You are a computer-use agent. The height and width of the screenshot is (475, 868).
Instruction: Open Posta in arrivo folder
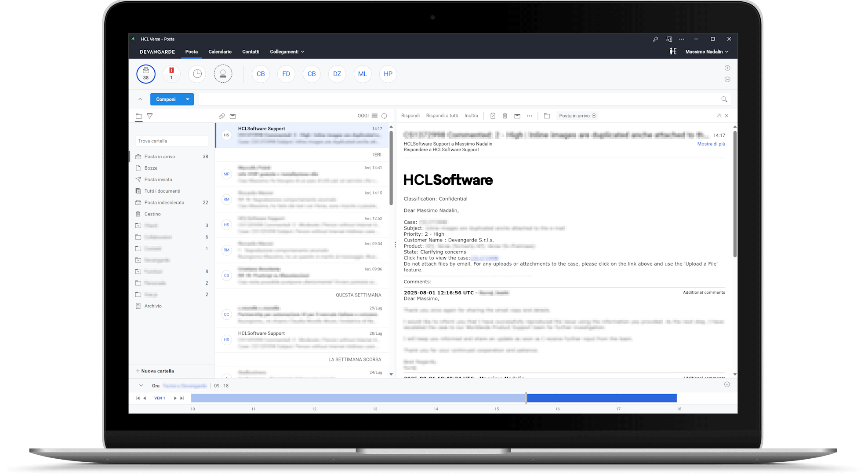click(x=172, y=157)
